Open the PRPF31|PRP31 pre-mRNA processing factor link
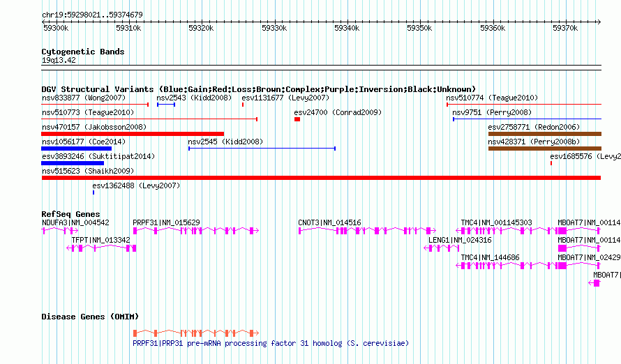This screenshot has height=364, width=621. [x=271, y=343]
